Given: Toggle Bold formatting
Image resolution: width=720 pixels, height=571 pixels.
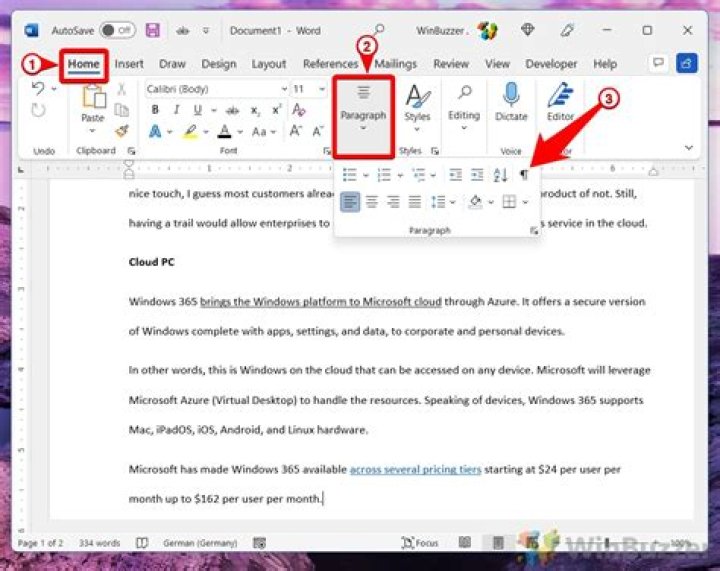Looking at the screenshot, I should coord(155,110).
